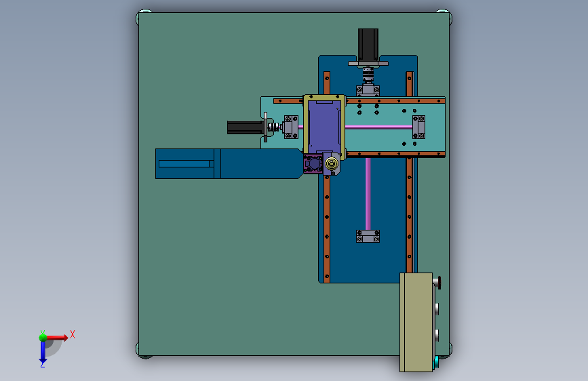Select the black stepper motor at the top
588x381 pixels.
[x=368, y=44]
